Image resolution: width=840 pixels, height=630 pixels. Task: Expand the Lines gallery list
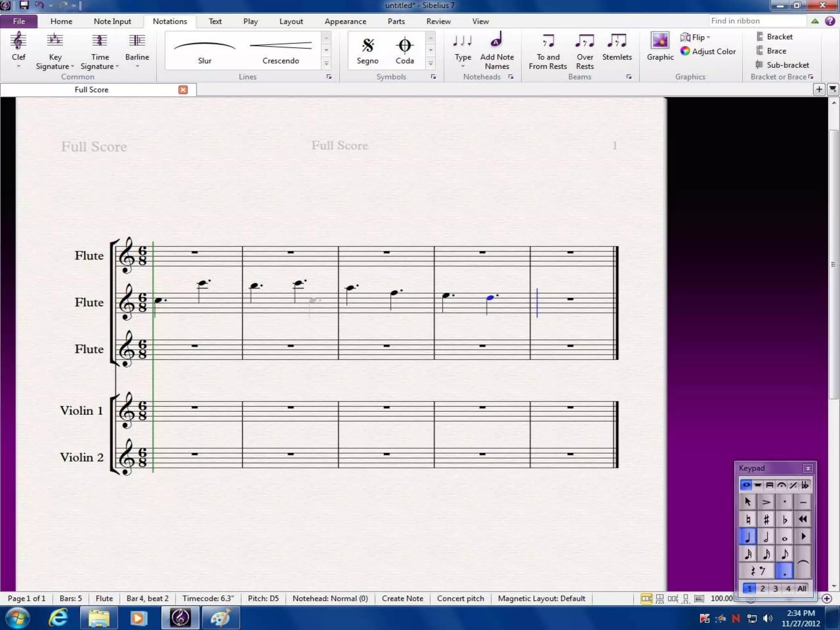pos(326,64)
